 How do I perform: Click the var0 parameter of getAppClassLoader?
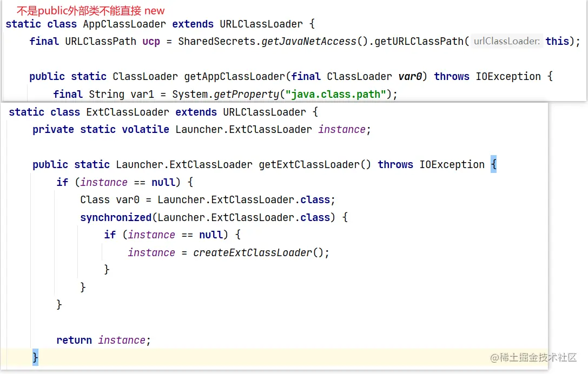(x=410, y=76)
